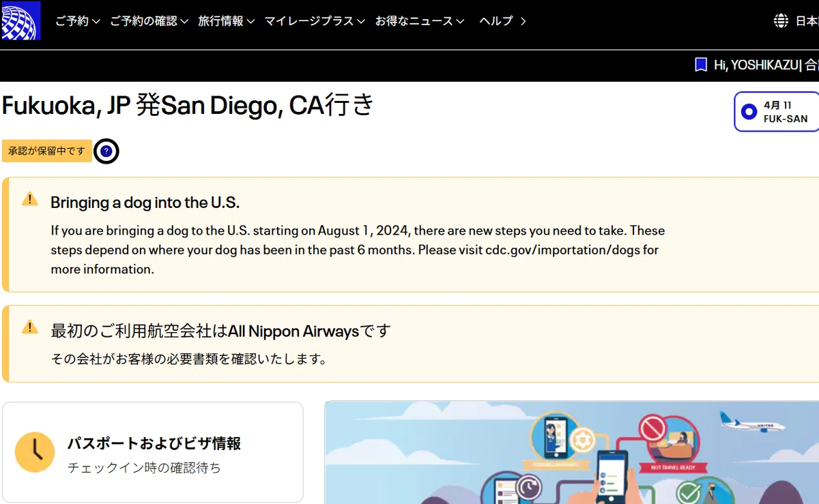
Task: Click the globe language selector icon
Action: (x=781, y=21)
